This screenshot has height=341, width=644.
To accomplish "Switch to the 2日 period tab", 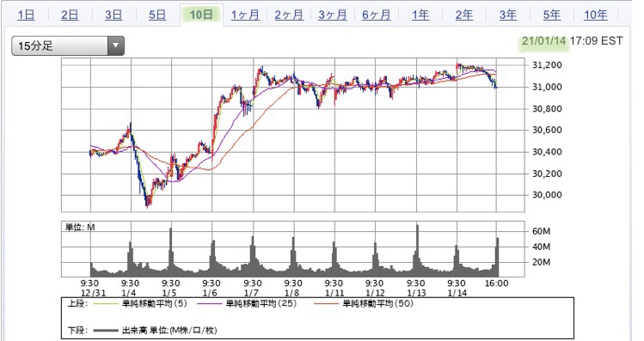I will (x=70, y=15).
